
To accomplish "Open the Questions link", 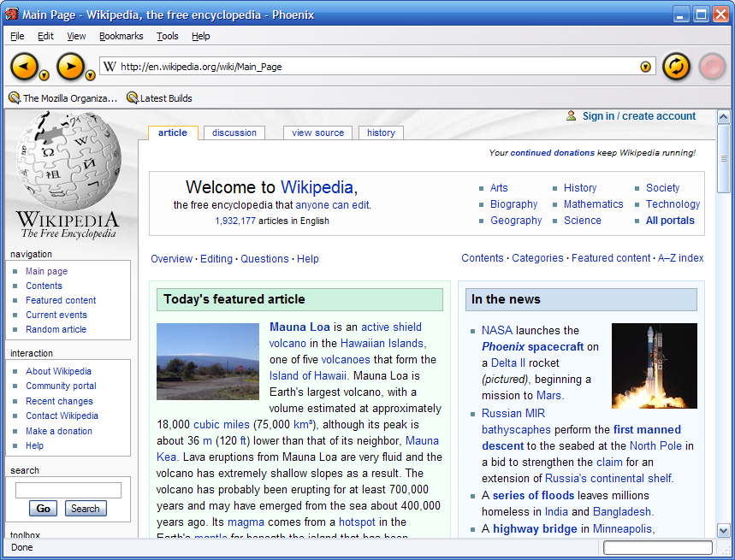I will pyautogui.click(x=264, y=259).
